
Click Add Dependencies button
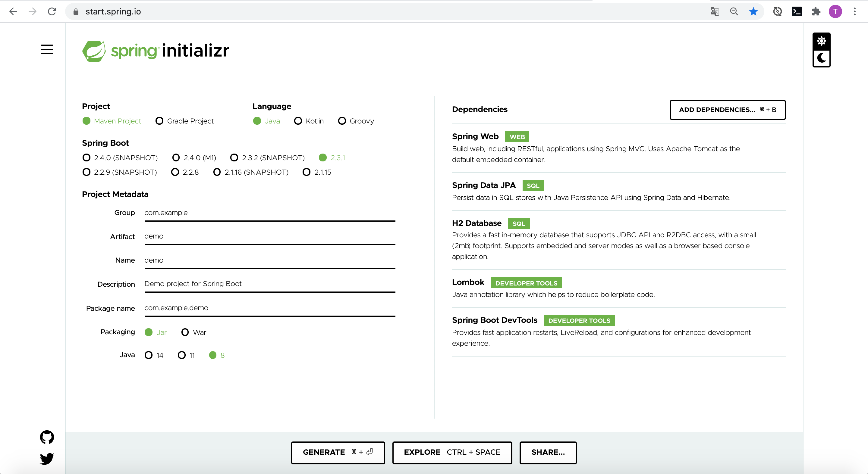727,110
